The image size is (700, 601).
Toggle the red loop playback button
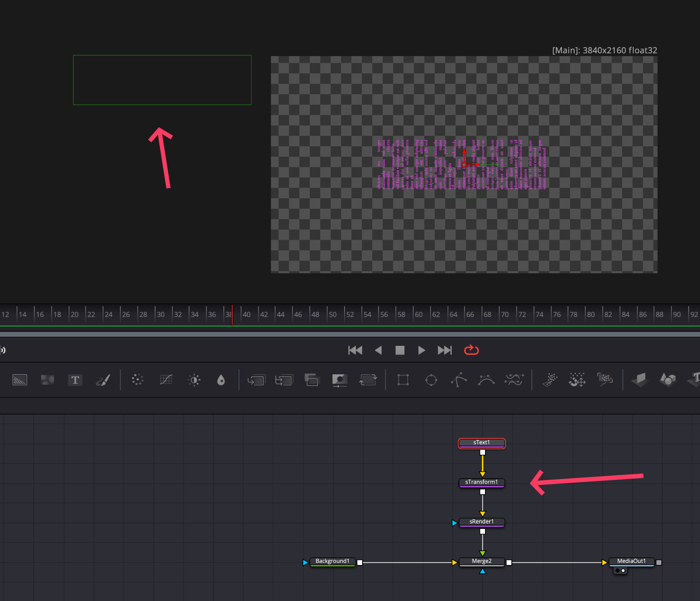472,350
